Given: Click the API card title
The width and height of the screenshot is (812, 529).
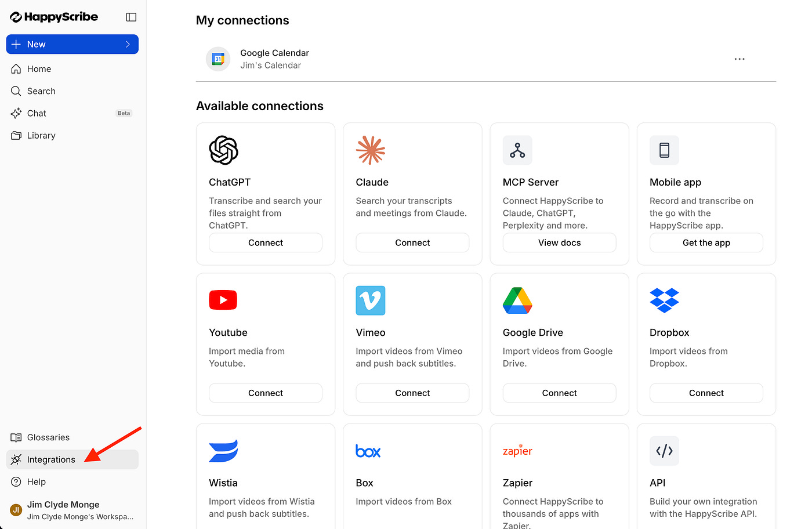Looking at the screenshot, I should [658, 483].
